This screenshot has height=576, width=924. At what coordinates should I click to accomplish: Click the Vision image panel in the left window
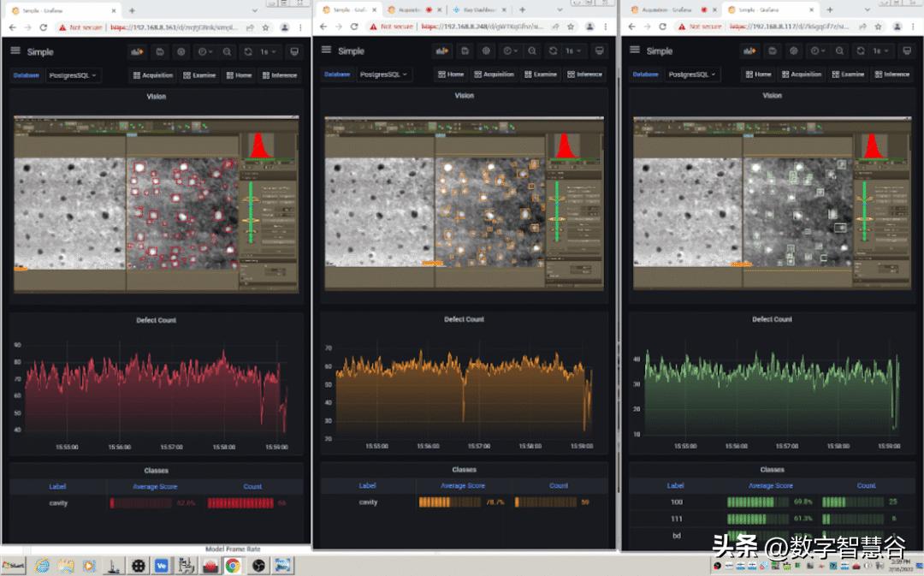tap(157, 204)
